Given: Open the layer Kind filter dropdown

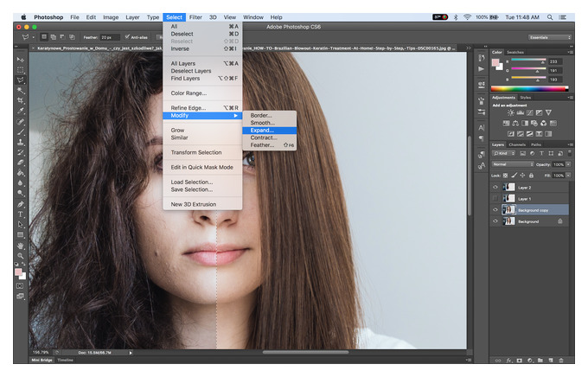Looking at the screenshot, I should pyautogui.click(x=504, y=153).
